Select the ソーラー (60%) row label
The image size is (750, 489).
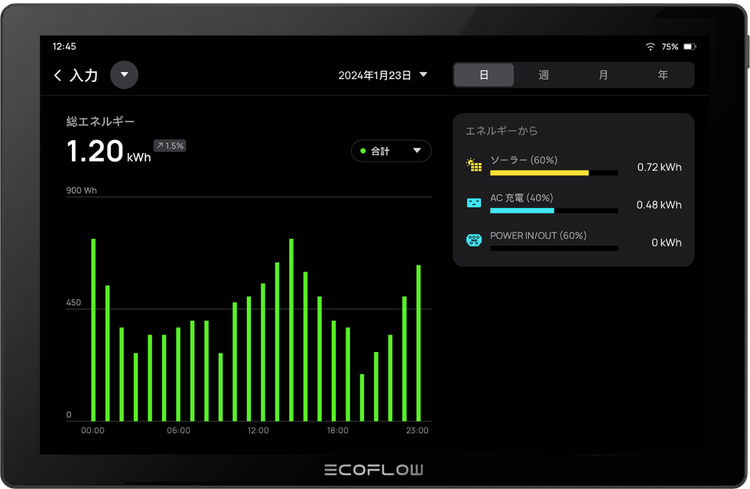click(525, 160)
